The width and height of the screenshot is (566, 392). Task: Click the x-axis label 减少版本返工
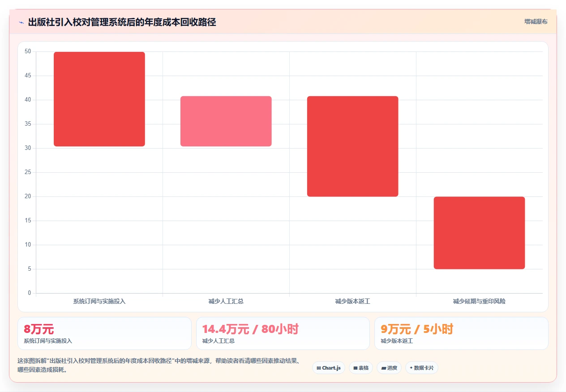[x=353, y=301]
